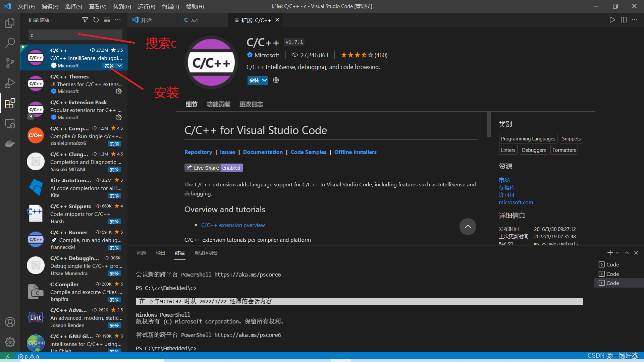Screen dimensions: 644x362
Task: Open gear for C/C++ Extension Pack
Action: pos(119,117)
